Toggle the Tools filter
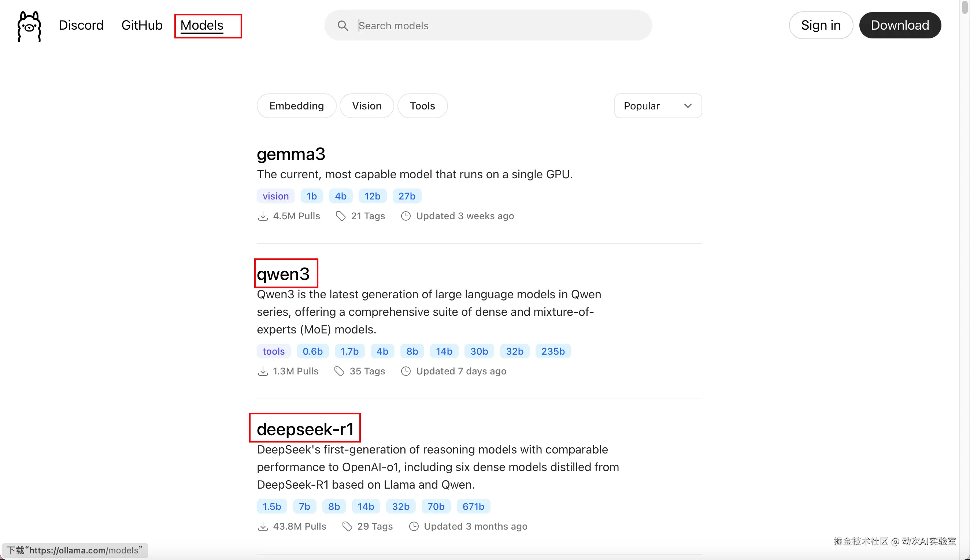The width and height of the screenshot is (970, 560). tap(422, 106)
